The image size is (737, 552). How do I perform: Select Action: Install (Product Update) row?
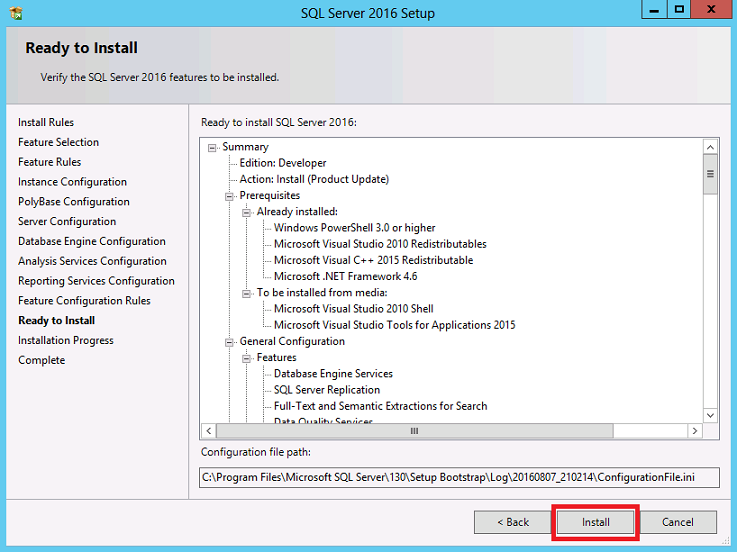(x=314, y=179)
